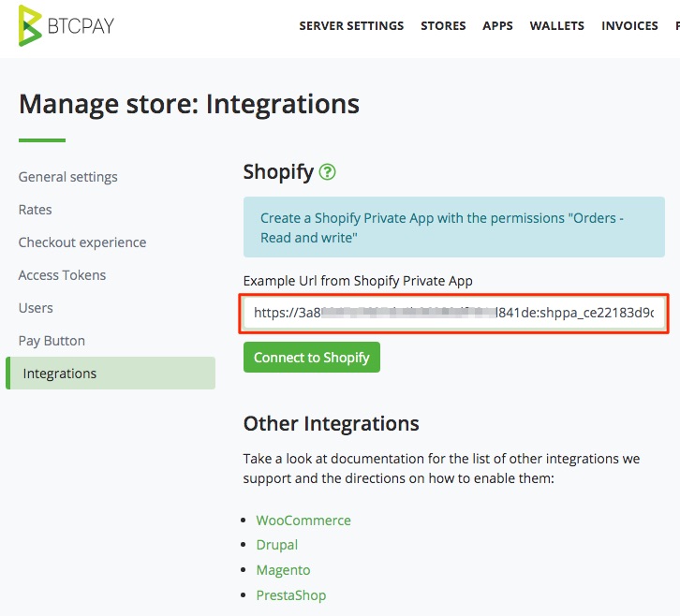Click the Other Integrations heading

coord(331,423)
